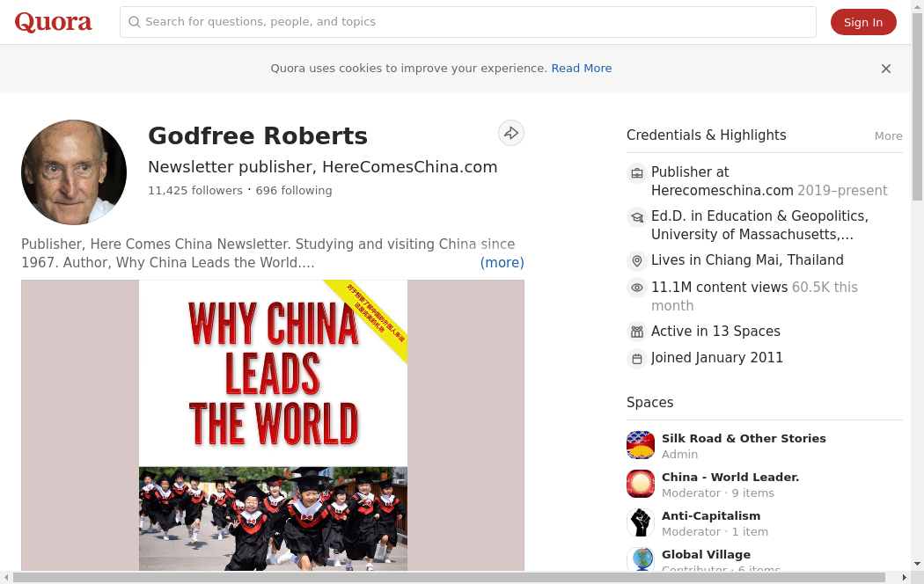Viewport: 924px width, 584px height.
Task: Click the Sign In button
Action: point(862,23)
